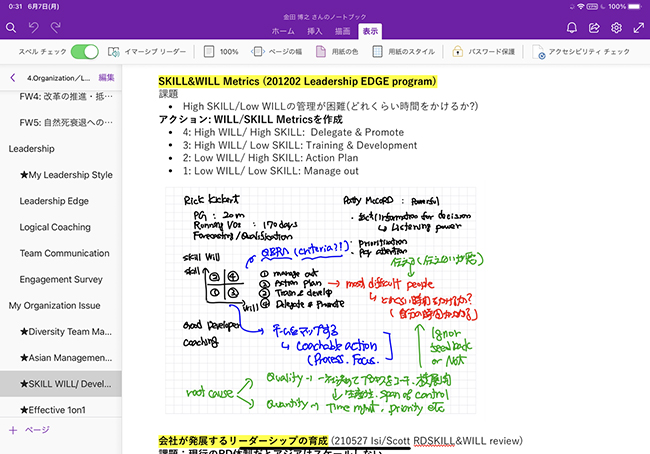
Task: Run アクセシビリティ チェック
Action: point(582,51)
